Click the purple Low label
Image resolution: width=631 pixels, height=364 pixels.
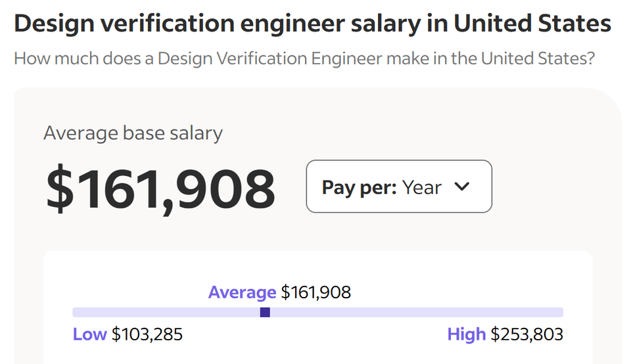[89, 334]
